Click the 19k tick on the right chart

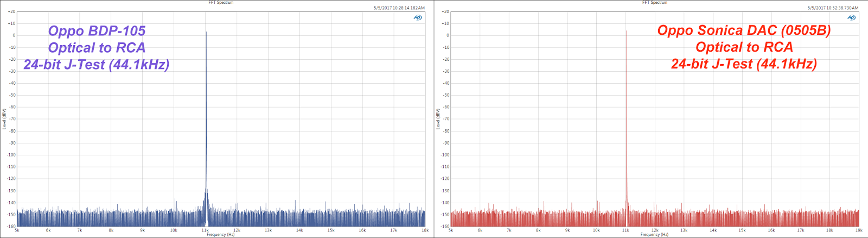point(859,230)
